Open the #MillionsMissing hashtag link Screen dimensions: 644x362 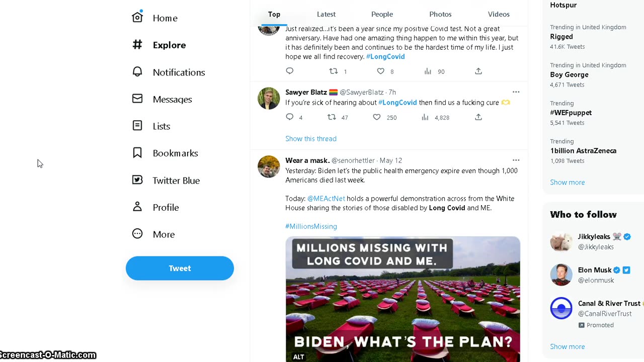point(311,226)
